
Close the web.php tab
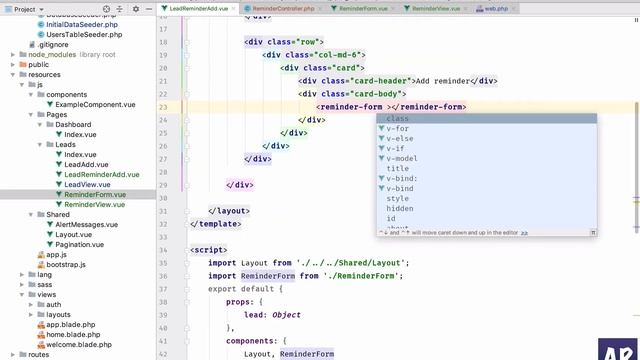(x=513, y=8)
